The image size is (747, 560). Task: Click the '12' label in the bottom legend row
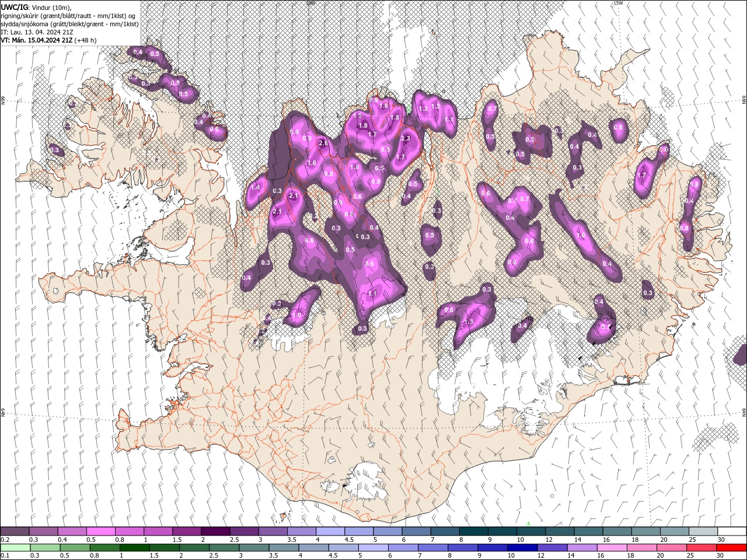pyautogui.click(x=540, y=556)
